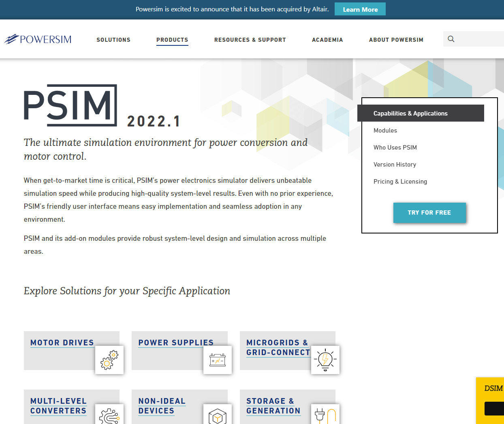Click the Microgrids lightbulb icon

pos(325,360)
